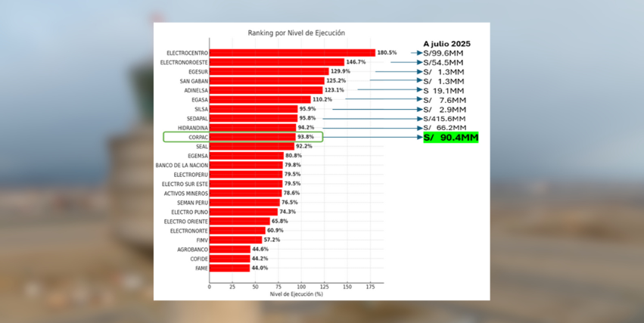Select the COFIDE label
The image size is (644, 323).
199,259
